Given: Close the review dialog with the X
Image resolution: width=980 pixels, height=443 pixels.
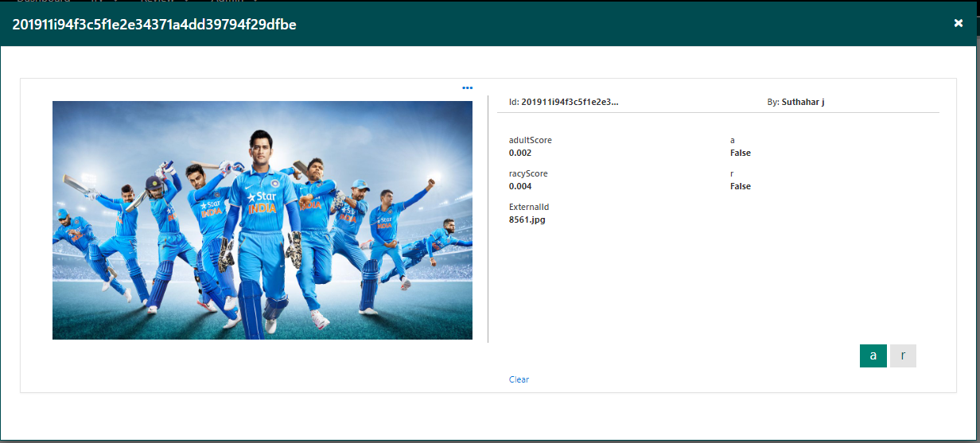Looking at the screenshot, I should [x=959, y=23].
